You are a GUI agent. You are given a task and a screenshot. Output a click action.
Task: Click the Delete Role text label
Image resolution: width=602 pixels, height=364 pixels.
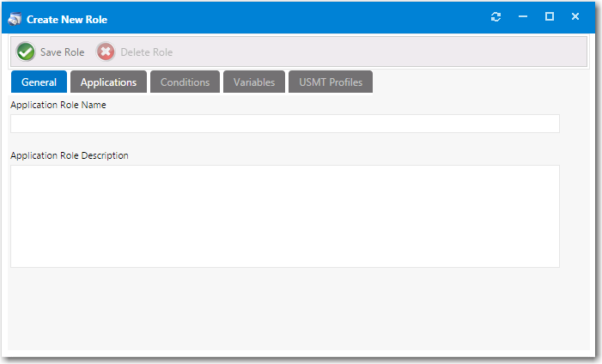tap(146, 52)
